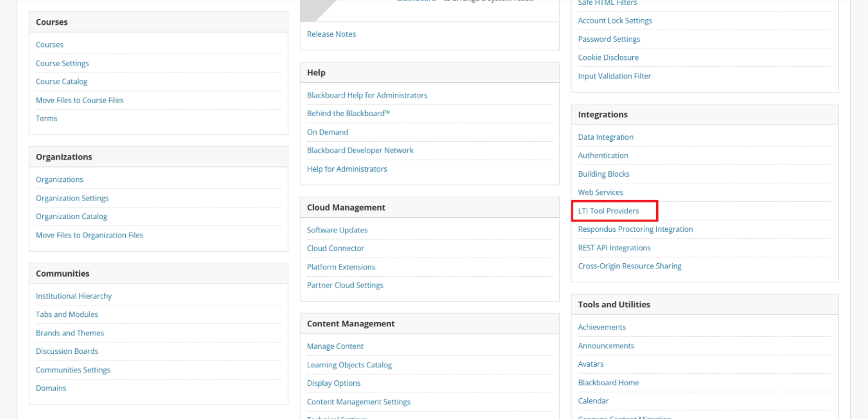Screen dimensions: 868x419
Task: Select Move Files to Course Files
Action: tap(79, 100)
